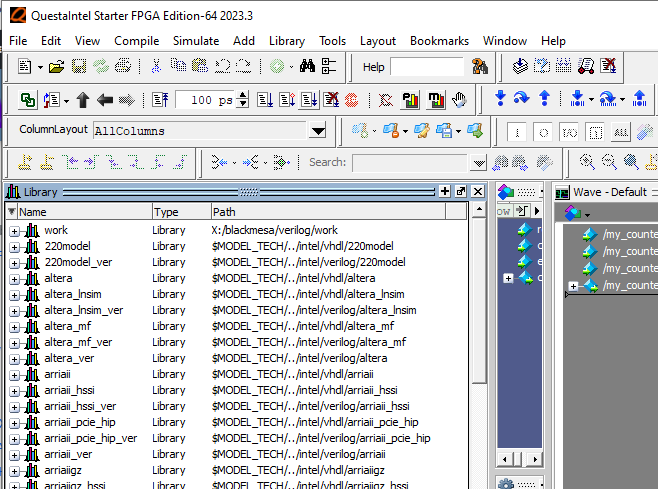Viewport: 658px width, 489px height.
Task: Click the Undo icon
Action: click(x=222, y=66)
